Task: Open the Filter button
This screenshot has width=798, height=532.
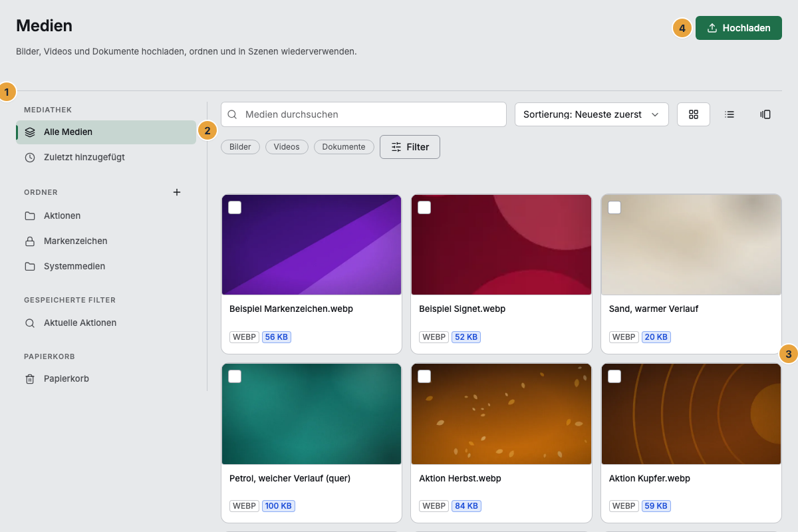Action: pos(410,147)
